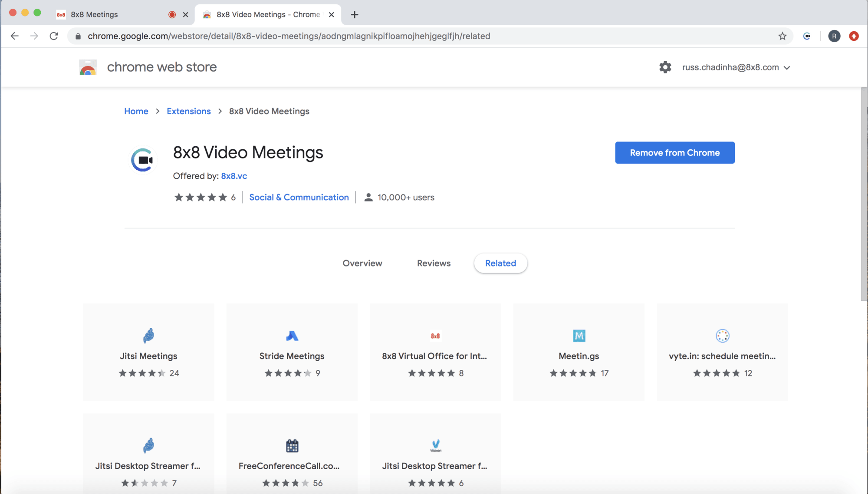The height and width of the screenshot is (494, 868).
Task: Click the vyte.in schedule meeting icon
Action: [721, 335]
